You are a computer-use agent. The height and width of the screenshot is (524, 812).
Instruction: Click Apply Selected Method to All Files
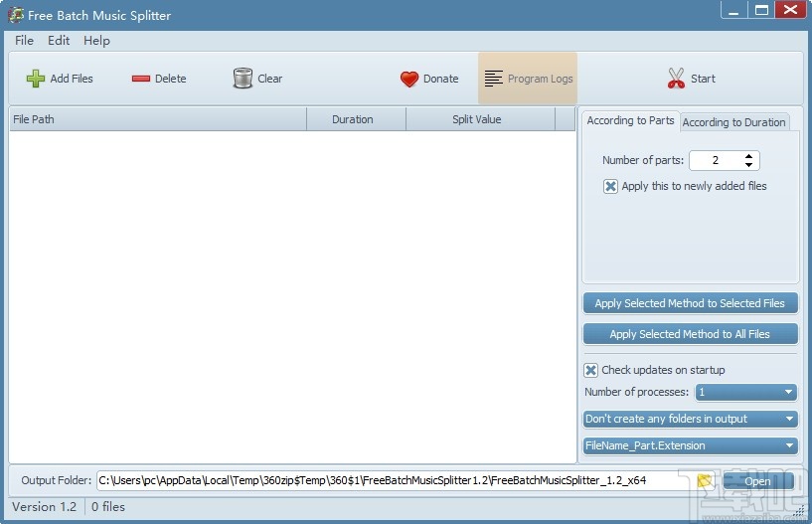691,334
